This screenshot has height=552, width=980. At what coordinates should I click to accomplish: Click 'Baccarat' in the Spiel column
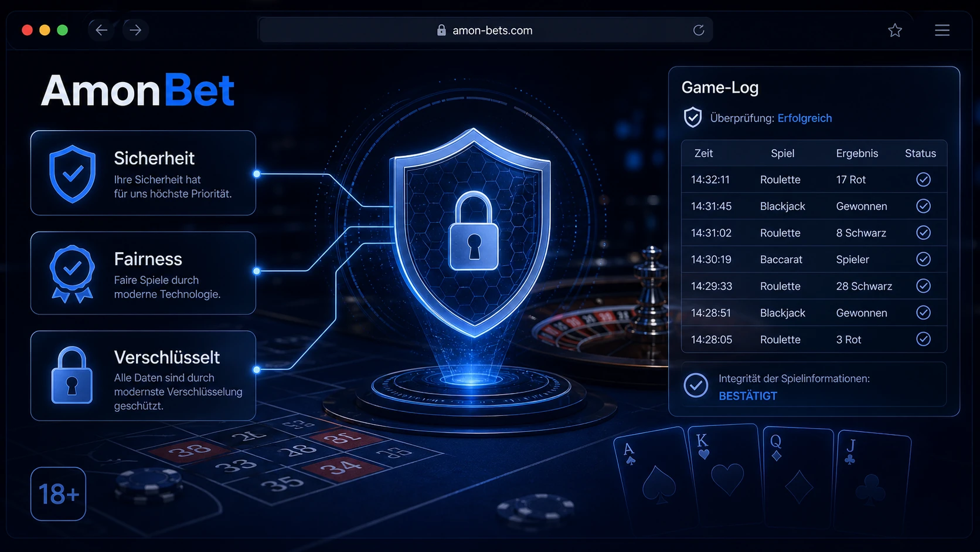tap(781, 259)
